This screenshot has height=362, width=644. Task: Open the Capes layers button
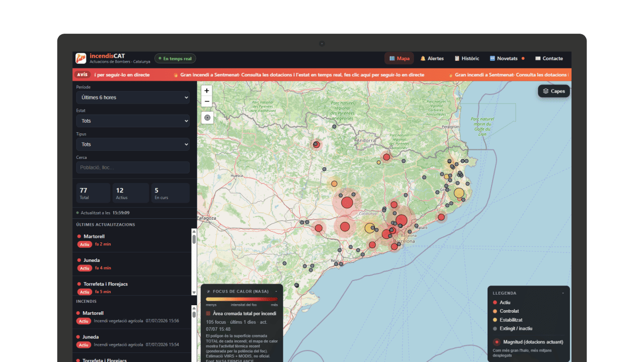[x=554, y=91]
